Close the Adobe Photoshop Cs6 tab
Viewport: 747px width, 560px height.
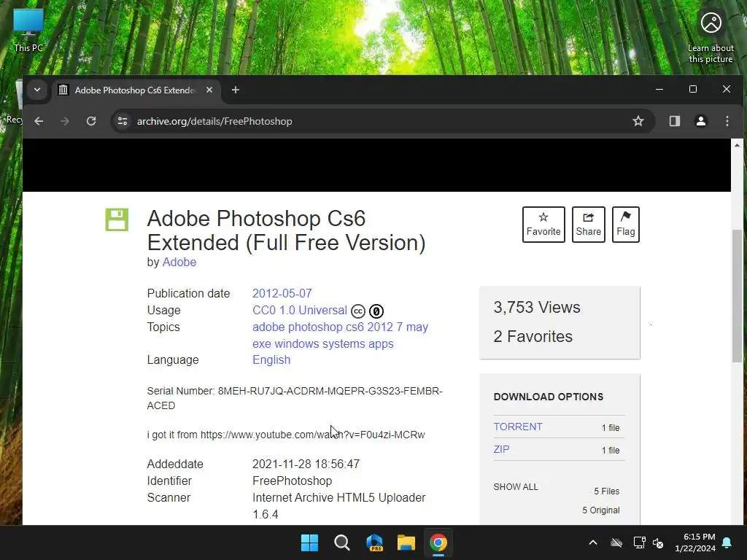209,90
